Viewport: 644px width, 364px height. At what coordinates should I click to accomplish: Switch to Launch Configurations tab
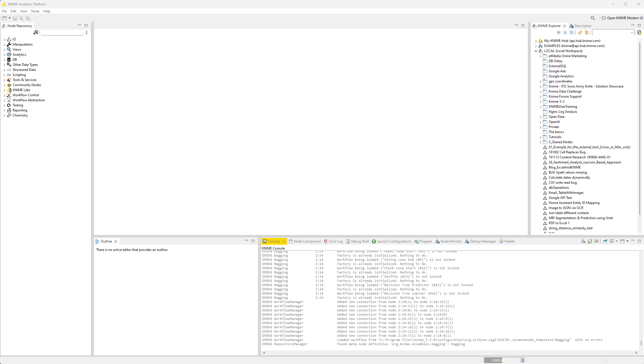391,241
